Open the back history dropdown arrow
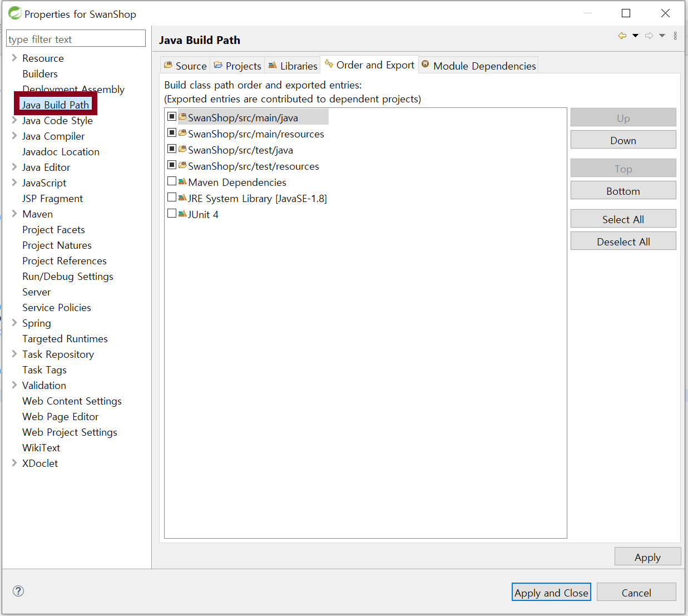The height and width of the screenshot is (616, 688). [x=635, y=36]
